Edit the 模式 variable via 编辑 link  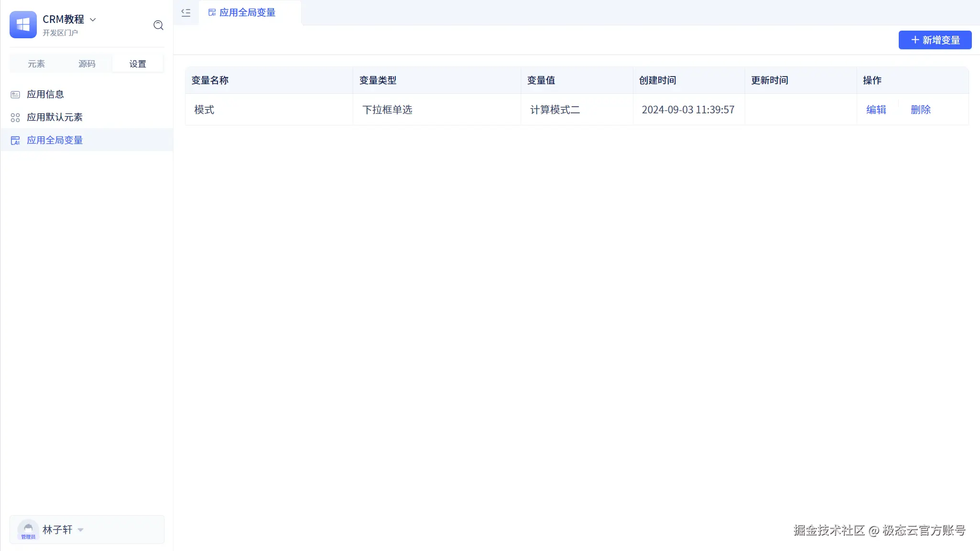pyautogui.click(x=876, y=110)
